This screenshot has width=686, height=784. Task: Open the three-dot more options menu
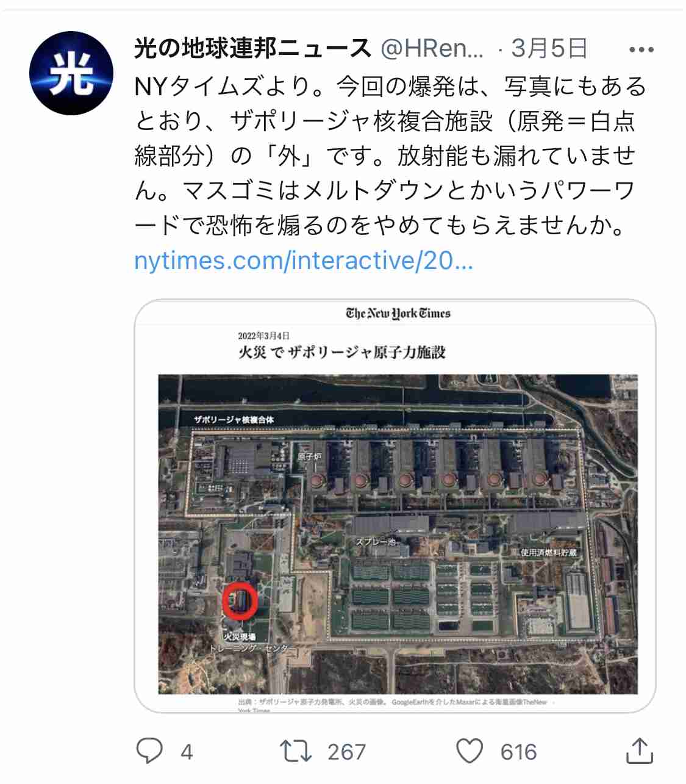click(x=641, y=50)
